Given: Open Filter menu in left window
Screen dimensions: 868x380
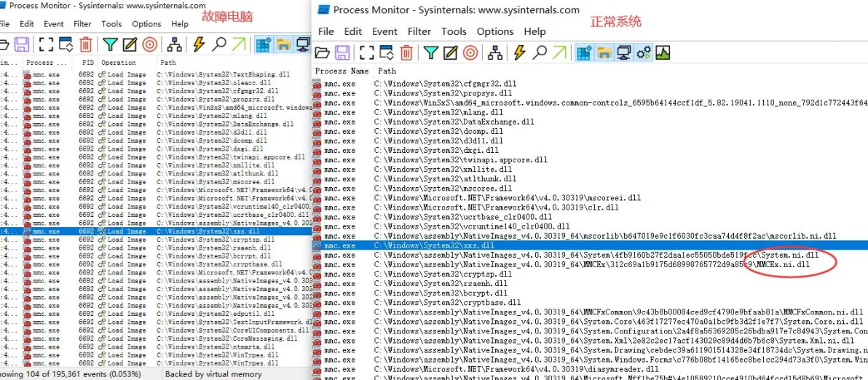Looking at the screenshot, I should (x=82, y=24).
